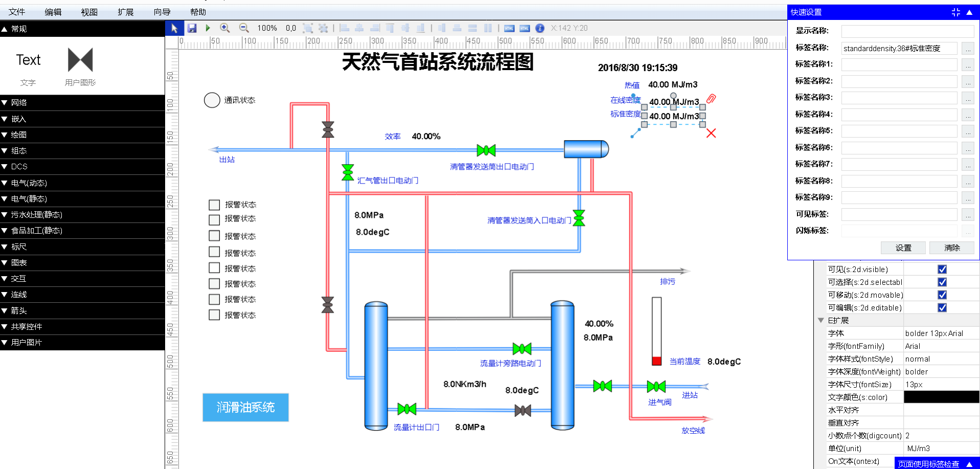Click the align left toolbar icon
The width and height of the screenshot is (980, 469).
click(345, 28)
